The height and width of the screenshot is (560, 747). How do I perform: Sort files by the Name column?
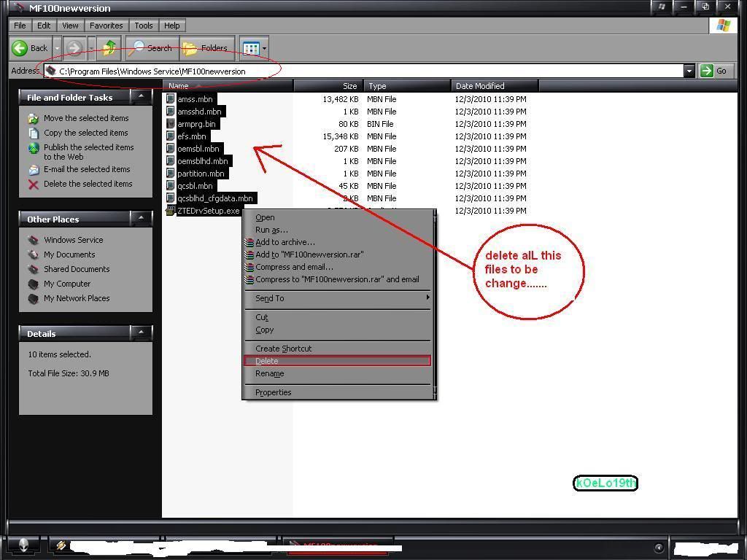pyautogui.click(x=228, y=86)
